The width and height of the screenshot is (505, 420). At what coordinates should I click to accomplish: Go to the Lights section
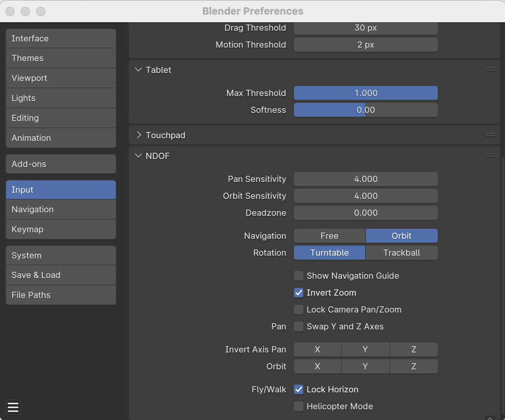coord(61,98)
